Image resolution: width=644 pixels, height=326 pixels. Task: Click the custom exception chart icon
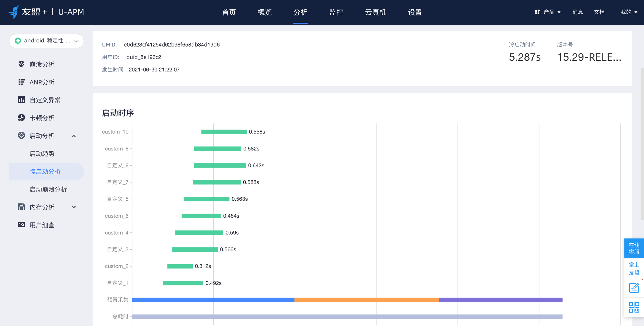pos(21,100)
